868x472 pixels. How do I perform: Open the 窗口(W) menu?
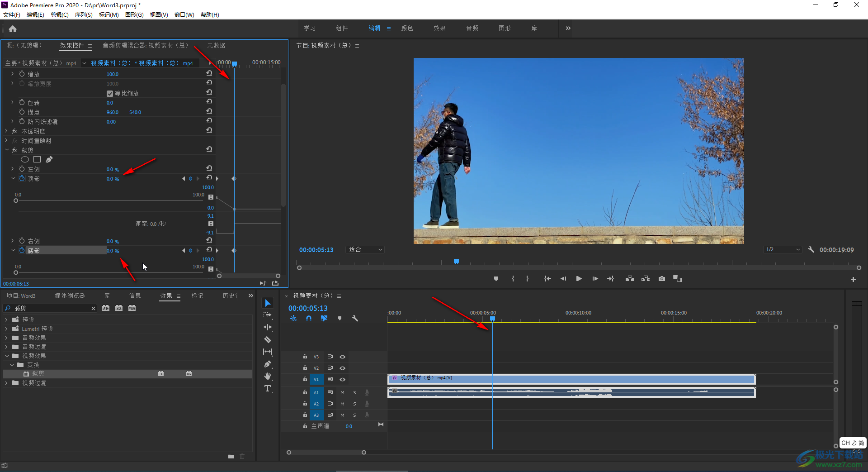point(184,14)
